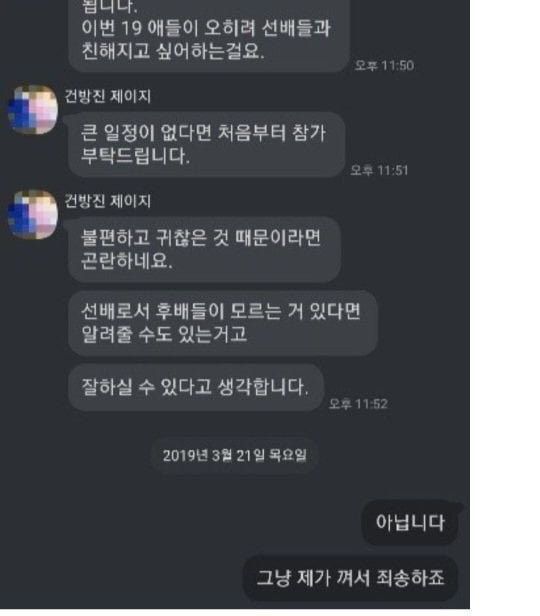Tap the 오후 11:52 timestamp

coord(358,404)
